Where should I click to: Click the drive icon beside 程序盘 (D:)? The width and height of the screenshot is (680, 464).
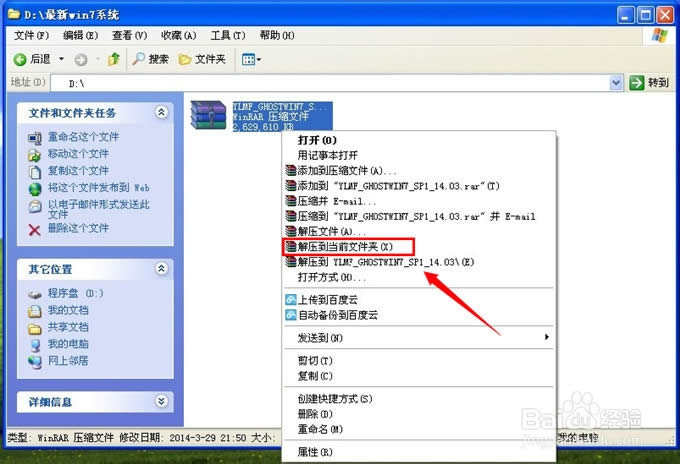[x=35, y=295]
